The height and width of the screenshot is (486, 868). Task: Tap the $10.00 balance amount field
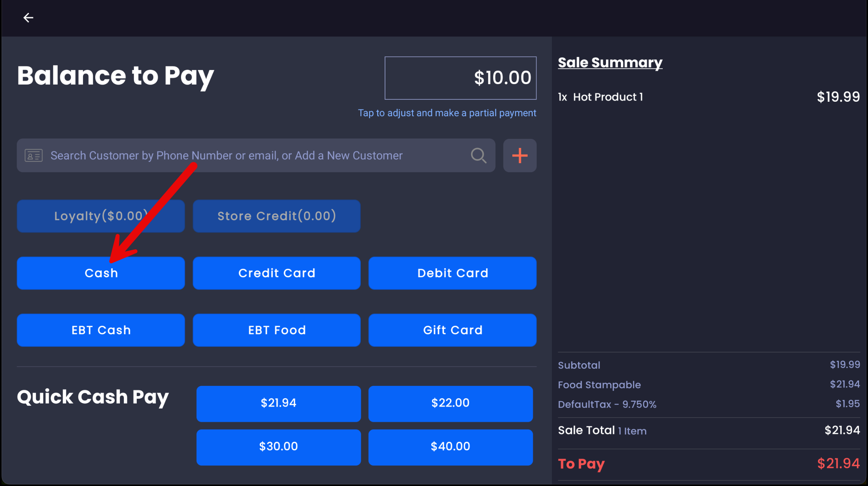click(460, 78)
